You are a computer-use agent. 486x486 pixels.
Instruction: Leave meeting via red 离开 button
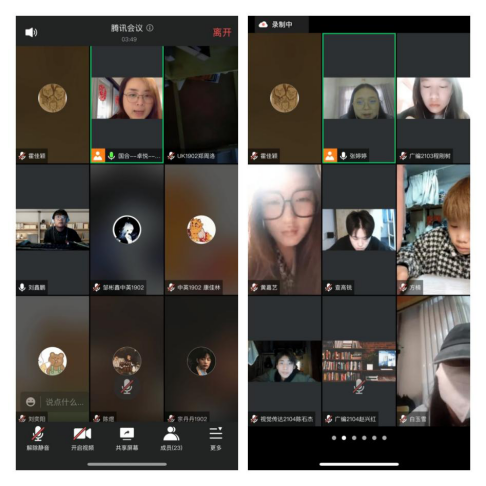(x=222, y=32)
